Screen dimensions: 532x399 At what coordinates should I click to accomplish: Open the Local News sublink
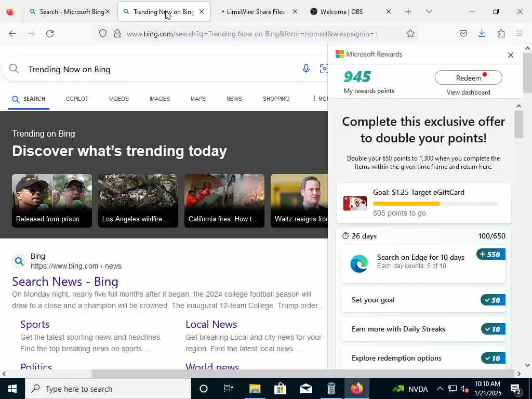tap(211, 324)
